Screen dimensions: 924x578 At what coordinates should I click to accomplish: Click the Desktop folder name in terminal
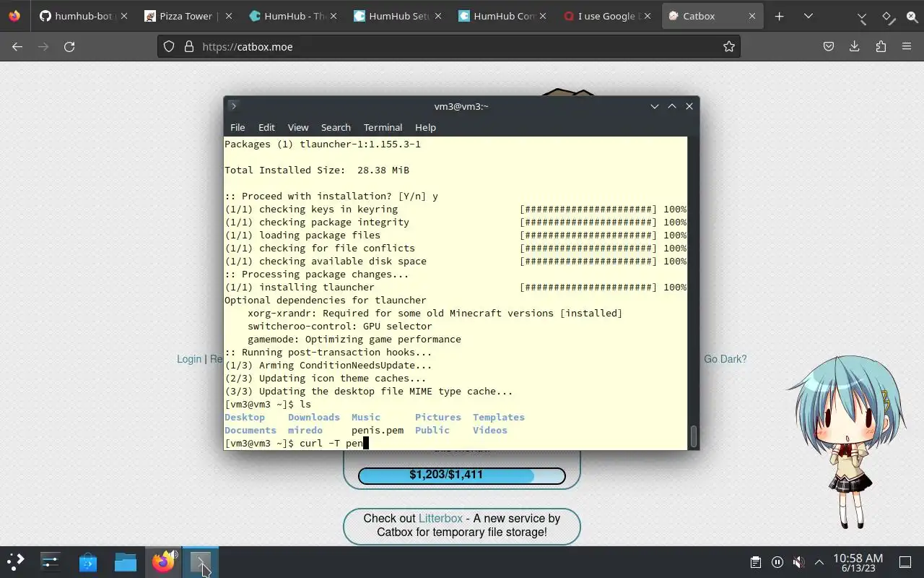pyautogui.click(x=245, y=417)
